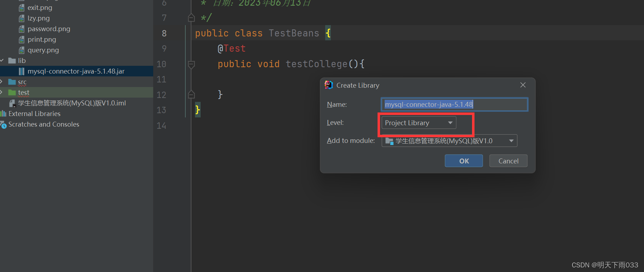Select exit.png in project tree
The image size is (644, 272).
pyautogui.click(x=40, y=8)
